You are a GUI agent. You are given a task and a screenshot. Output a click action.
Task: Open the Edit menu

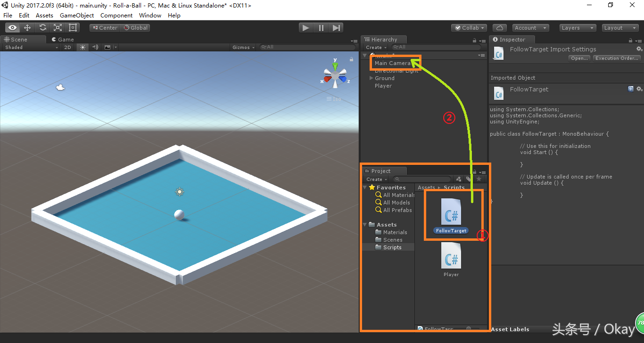pos(24,16)
